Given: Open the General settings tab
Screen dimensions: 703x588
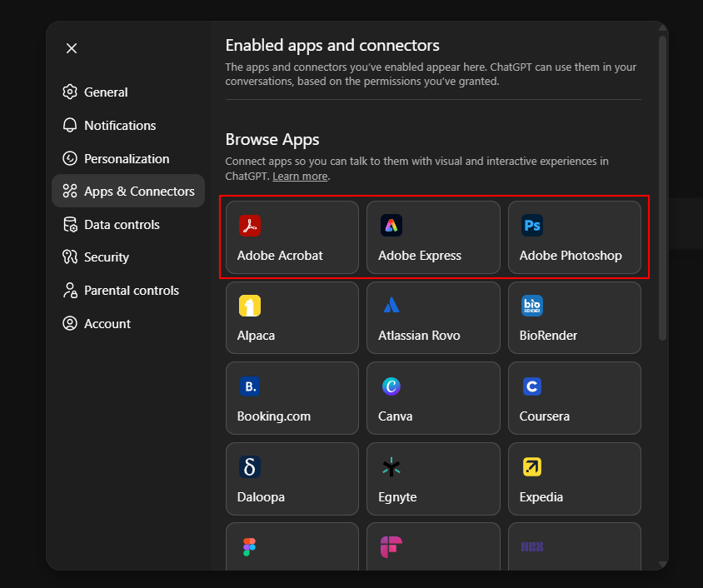Looking at the screenshot, I should pos(105,92).
